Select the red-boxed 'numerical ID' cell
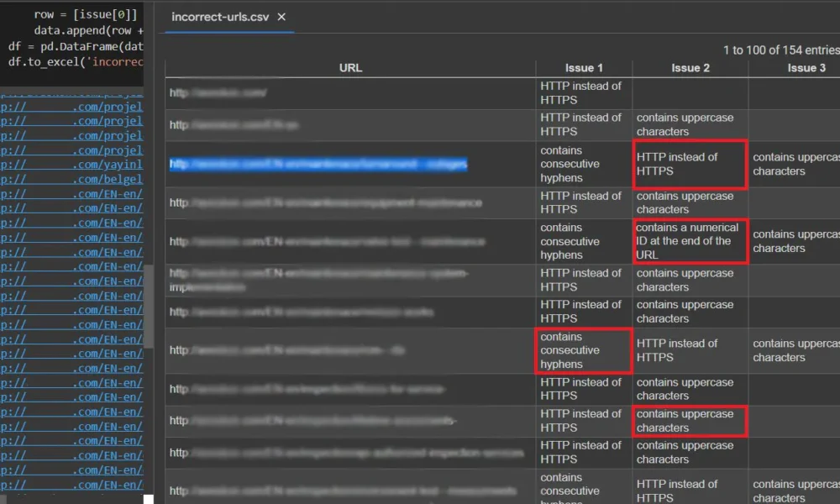 tap(690, 241)
